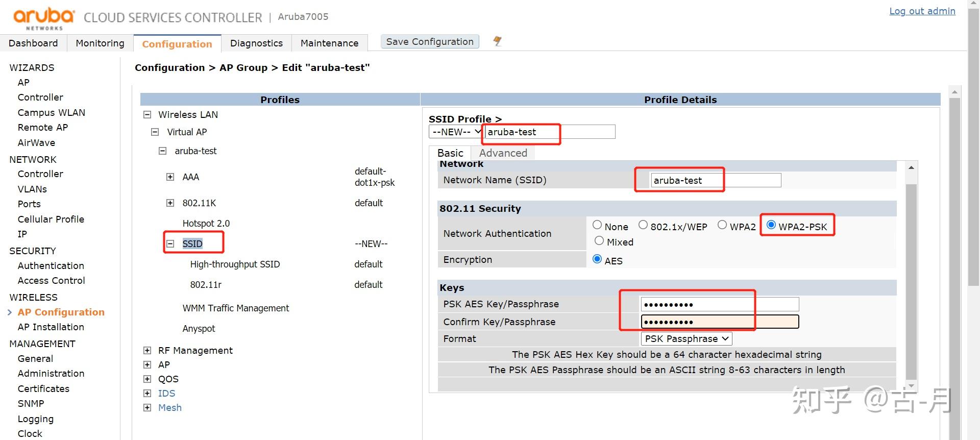
Task: Click the Log out admin link
Action: [922, 11]
